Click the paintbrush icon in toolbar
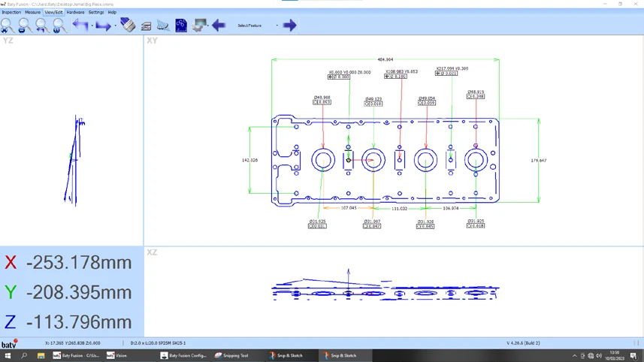The width and height of the screenshot is (644, 362). pyautogui.click(x=128, y=26)
